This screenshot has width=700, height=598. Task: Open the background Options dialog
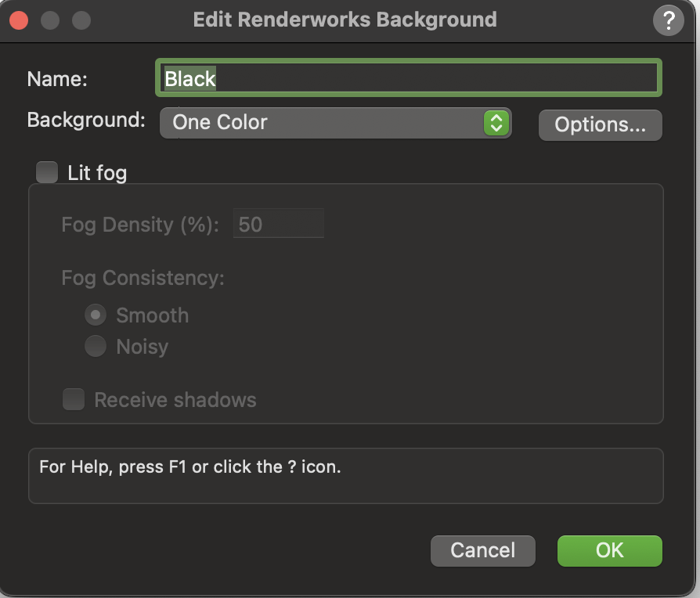pos(600,124)
